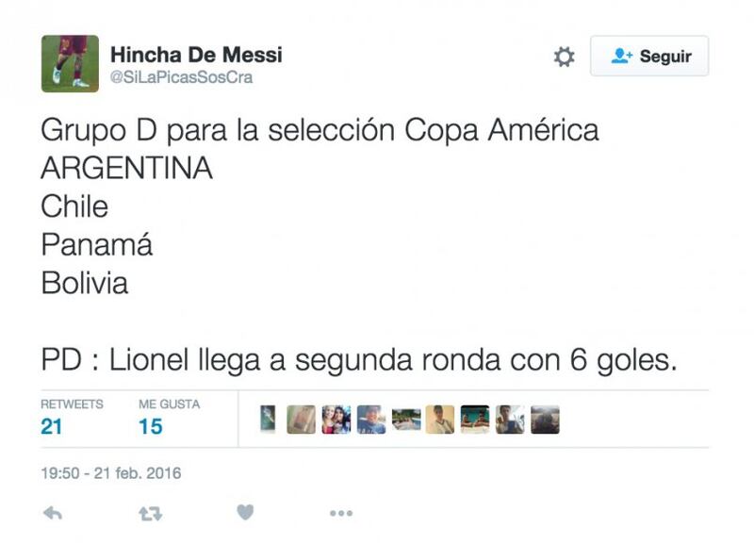This screenshot has width=754, height=560.
Task: Open the more options ellipsis icon
Action: coord(341,513)
